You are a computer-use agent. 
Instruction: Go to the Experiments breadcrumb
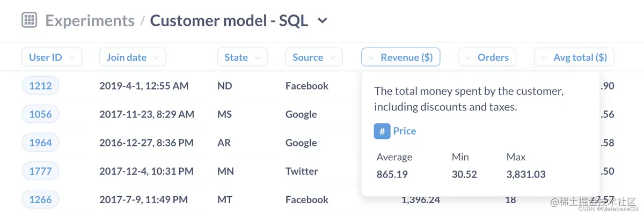point(90,21)
